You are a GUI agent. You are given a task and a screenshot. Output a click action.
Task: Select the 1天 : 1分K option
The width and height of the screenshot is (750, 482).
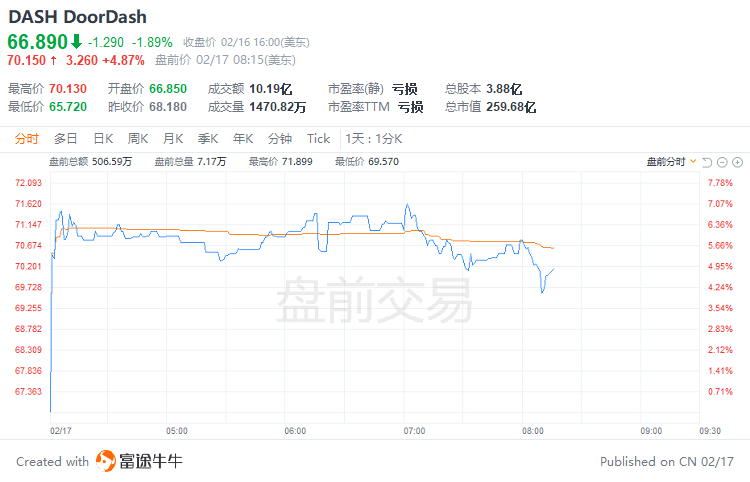374,139
